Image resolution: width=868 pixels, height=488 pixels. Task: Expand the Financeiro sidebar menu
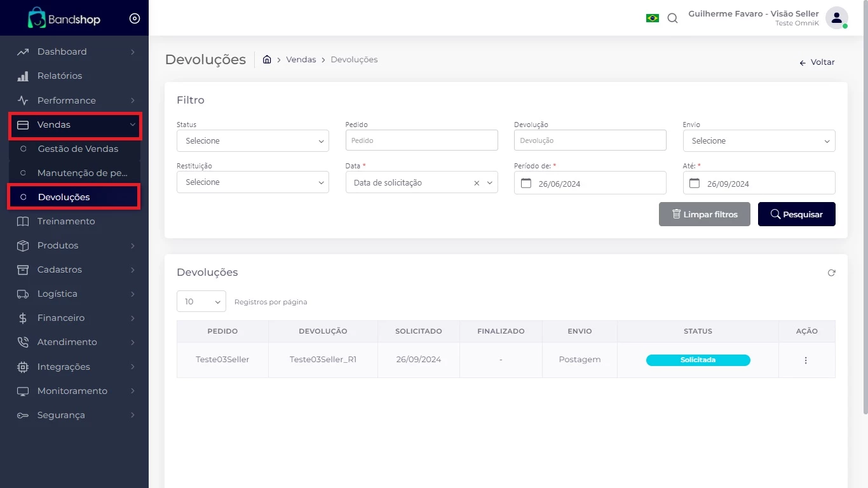tap(74, 318)
